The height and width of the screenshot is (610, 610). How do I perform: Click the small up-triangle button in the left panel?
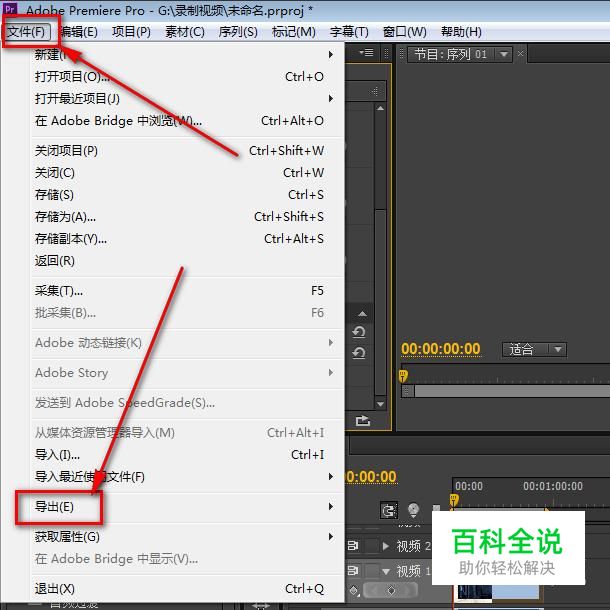click(x=362, y=314)
